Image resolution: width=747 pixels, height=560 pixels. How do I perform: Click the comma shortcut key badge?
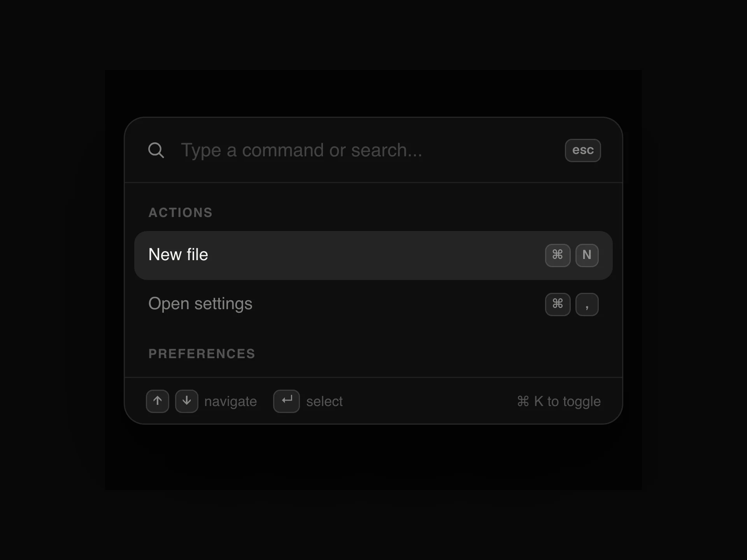point(587,304)
